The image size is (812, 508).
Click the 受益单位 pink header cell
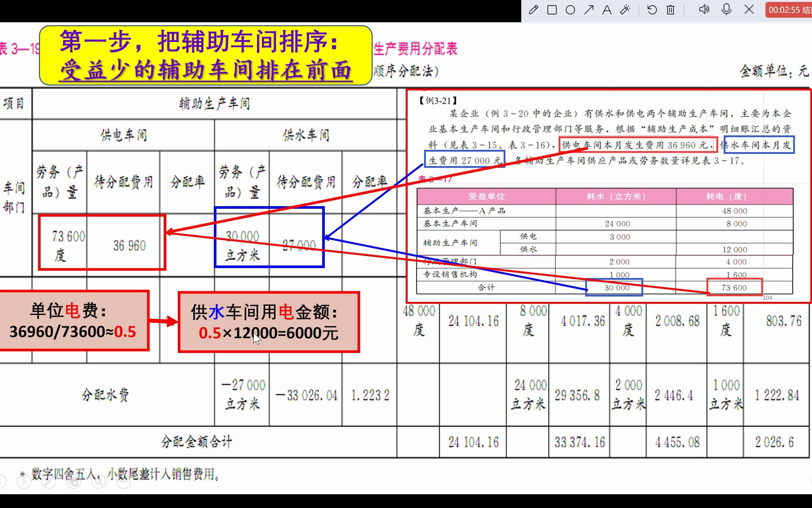click(x=486, y=196)
